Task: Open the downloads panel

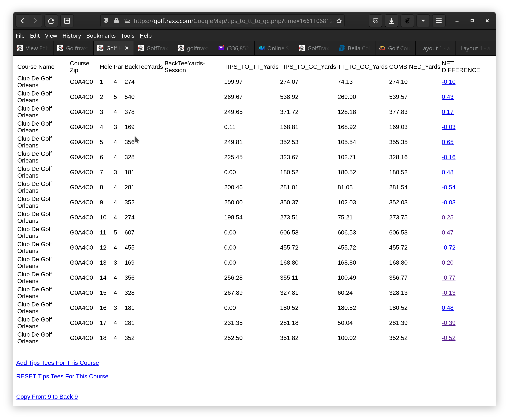Action: click(391, 21)
